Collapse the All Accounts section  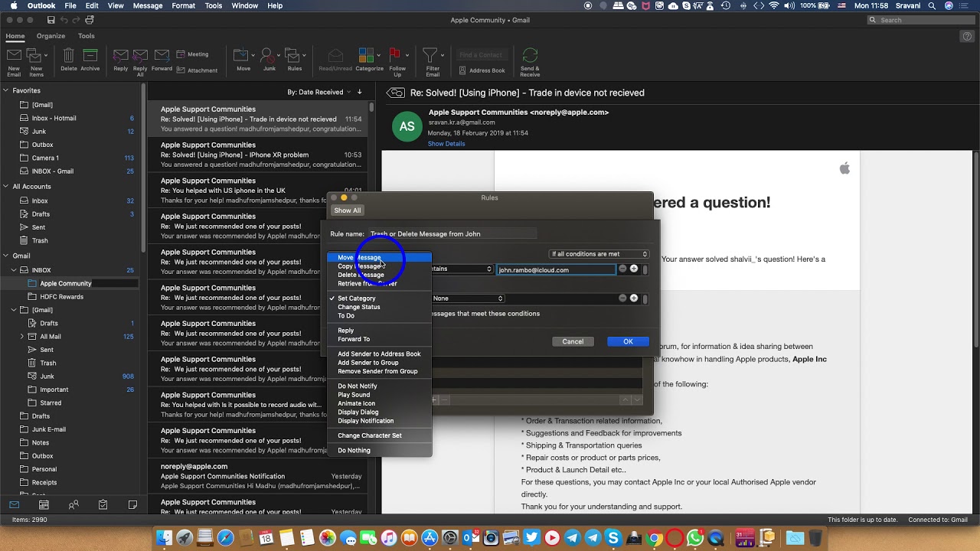(x=5, y=187)
